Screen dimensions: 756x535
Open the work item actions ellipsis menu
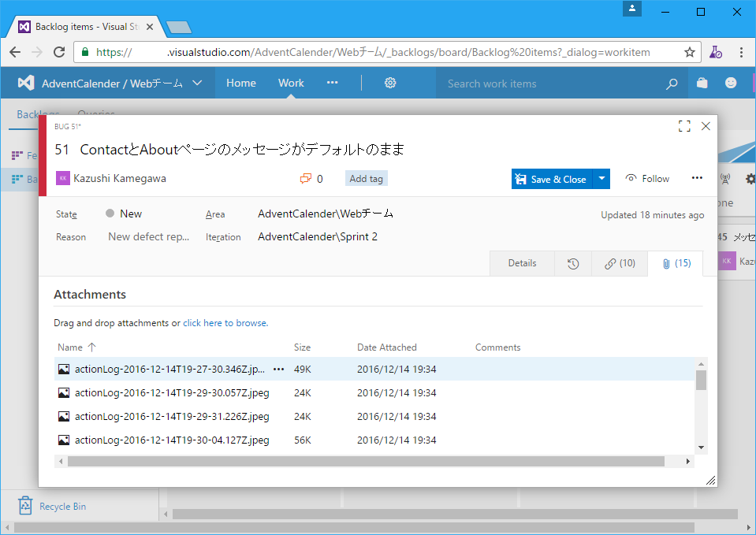pos(697,178)
